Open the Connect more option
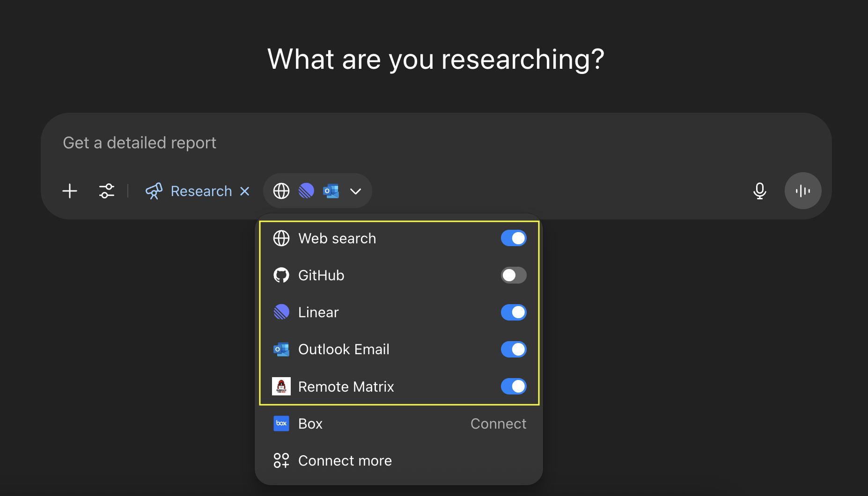Image resolution: width=868 pixels, height=496 pixels. tap(399, 460)
